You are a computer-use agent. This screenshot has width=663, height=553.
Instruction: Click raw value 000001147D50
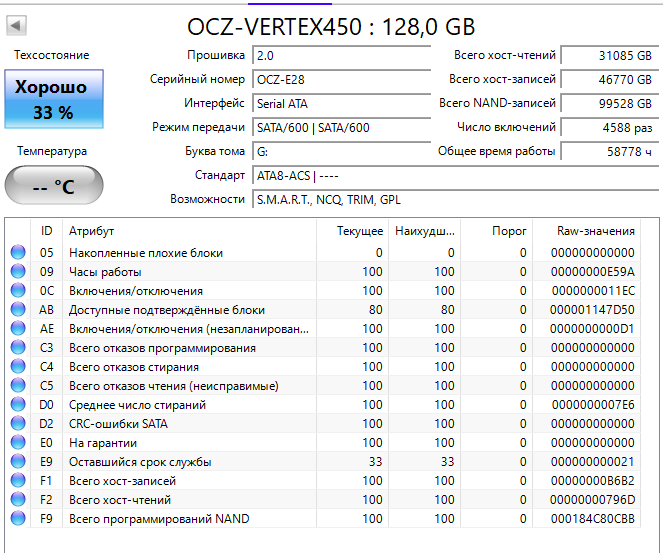pyautogui.click(x=592, y=309)
